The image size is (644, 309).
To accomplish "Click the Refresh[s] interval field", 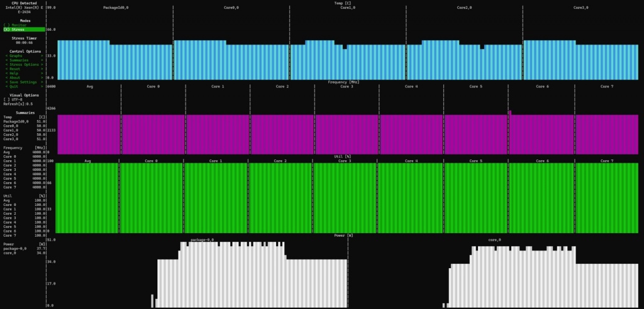I will pyautogui.click(x=19, y=104).
